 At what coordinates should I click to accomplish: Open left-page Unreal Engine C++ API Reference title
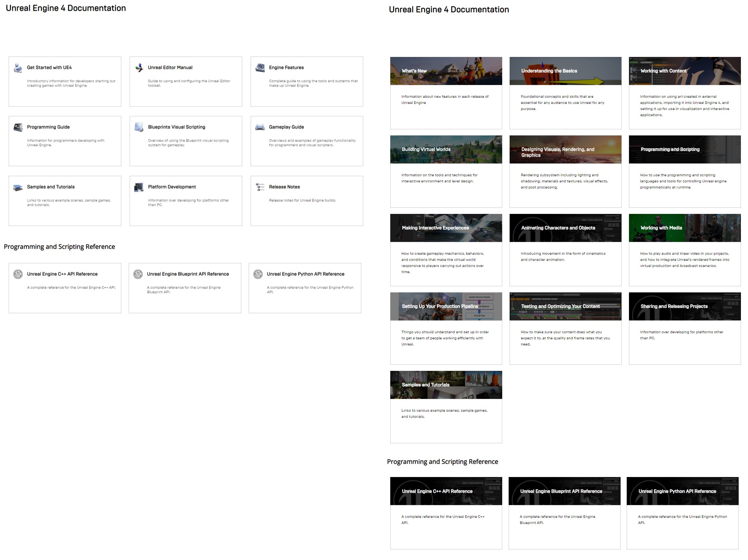click(x=62, y=274)
